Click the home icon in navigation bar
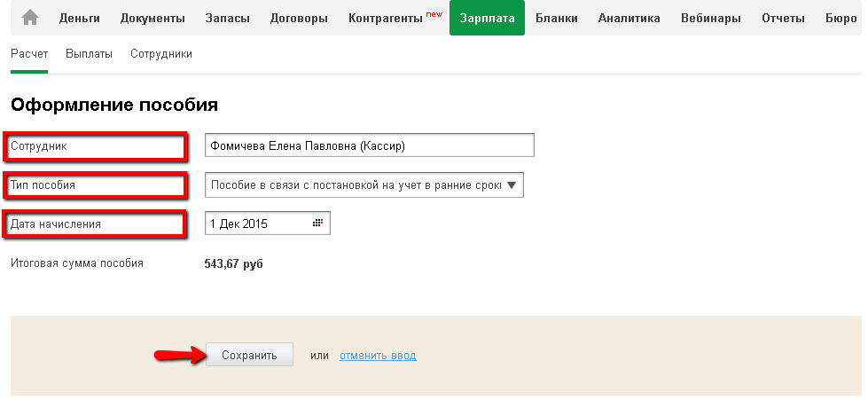 [x=30, y=18]
